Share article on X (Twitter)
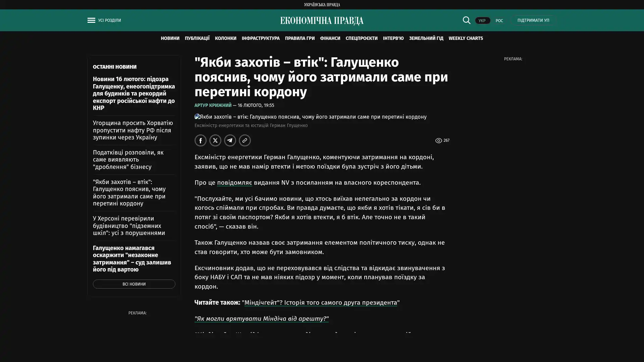Viewport: 644px width, 362px height. 215,140
